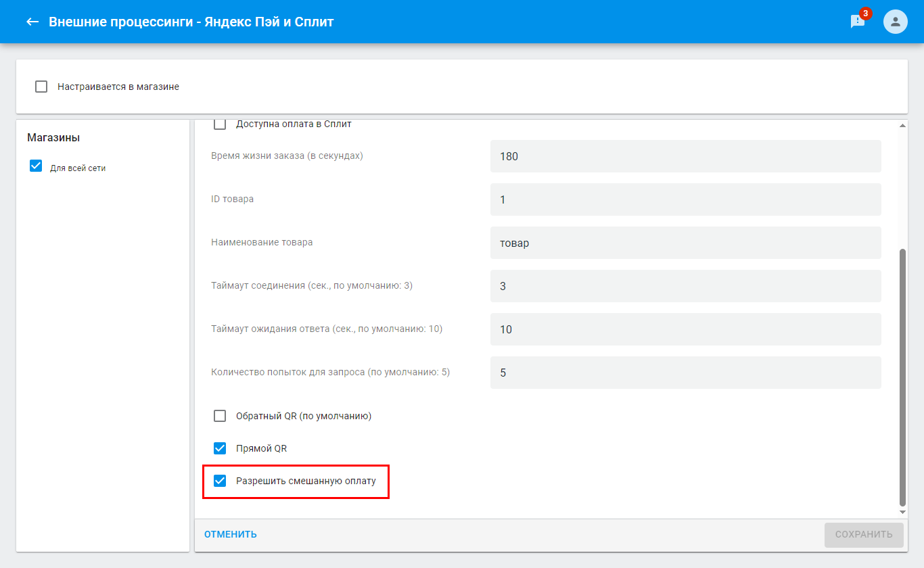Screen dimensions: 924x568
Task: Click the 'СОХРАНИТЬ' button
Action: pos(864,535)
